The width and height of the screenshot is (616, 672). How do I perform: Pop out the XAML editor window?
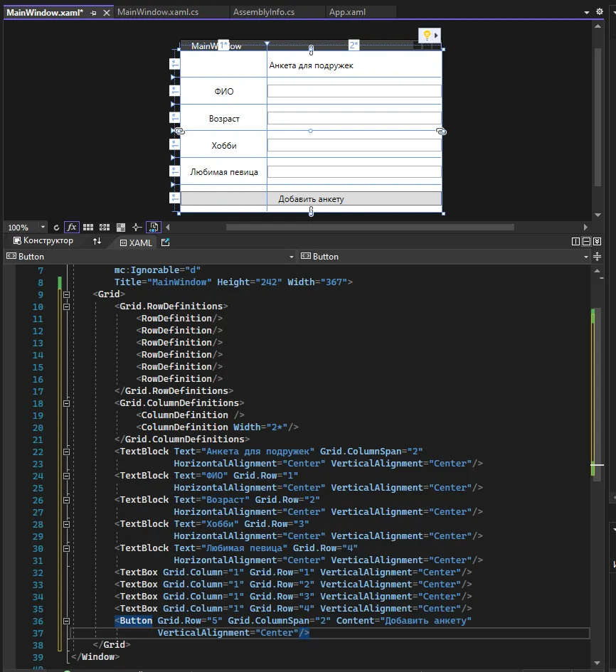point(166,242)
